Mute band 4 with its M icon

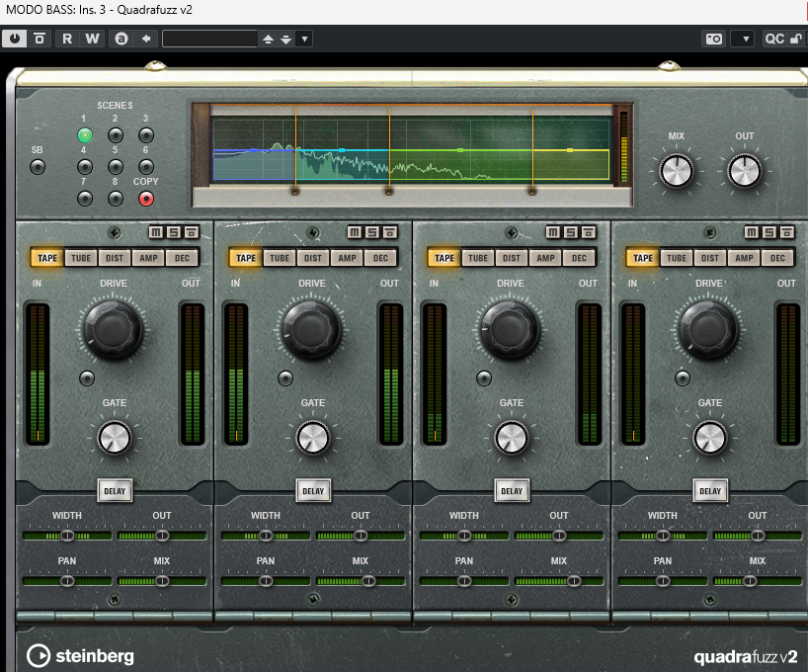tap(752, 232)
